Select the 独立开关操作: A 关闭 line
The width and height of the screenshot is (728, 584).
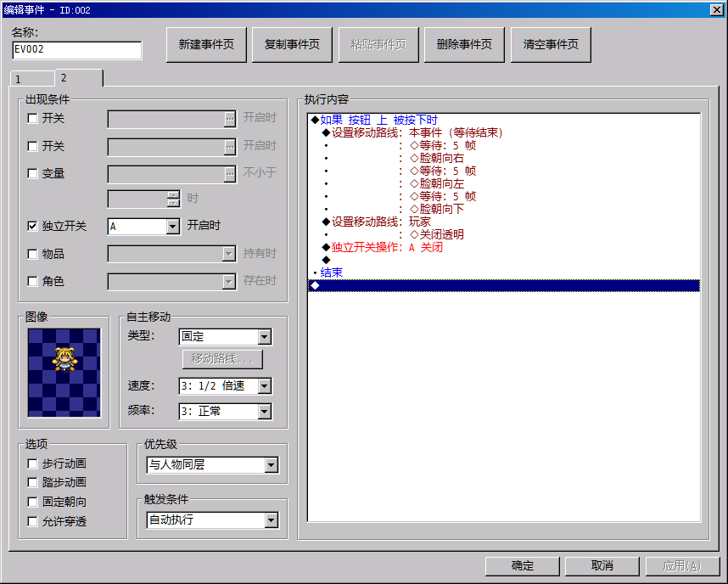click(x=504, y=247)
